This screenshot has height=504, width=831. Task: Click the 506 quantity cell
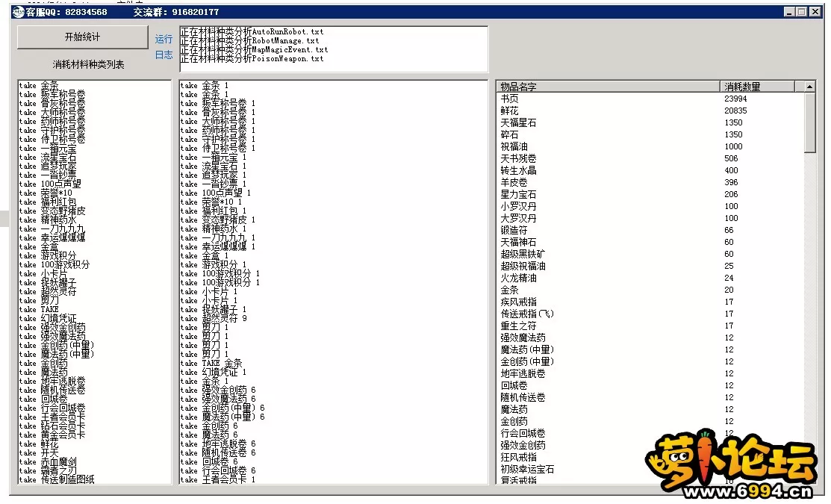732,158
